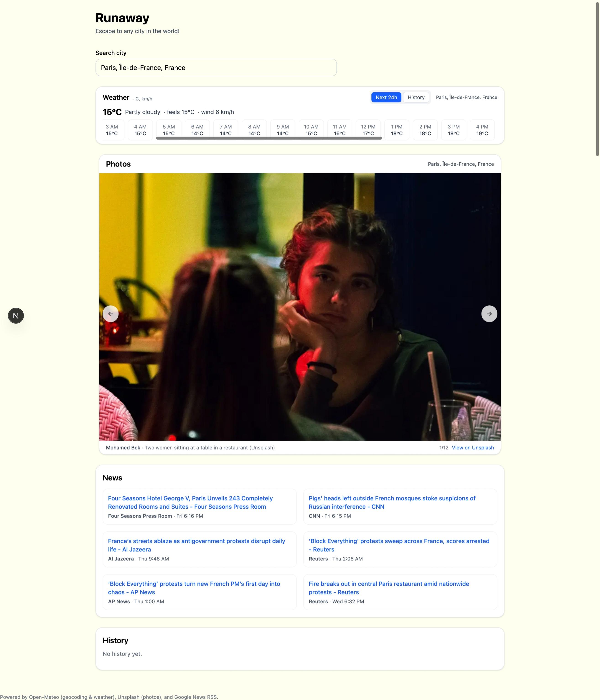Select the 4 PM 19°C forecast chip
600x700 pixels.
click(482, 130)
